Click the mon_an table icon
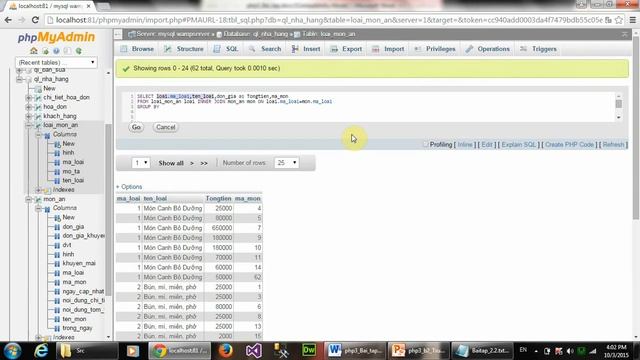 [x=38, y=199]
